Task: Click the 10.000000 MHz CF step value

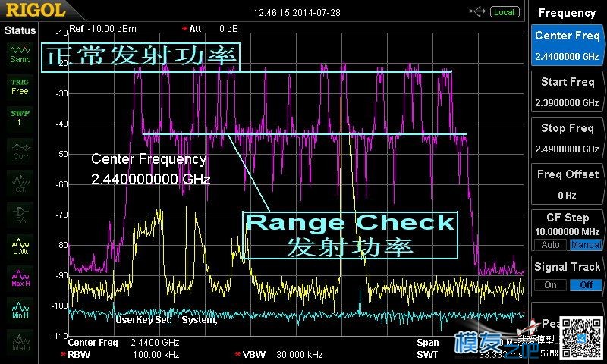Action: (567, 232)
